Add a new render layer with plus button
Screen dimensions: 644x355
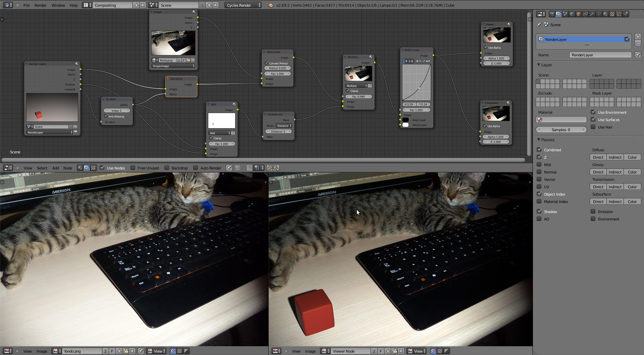tap(638, 37)
